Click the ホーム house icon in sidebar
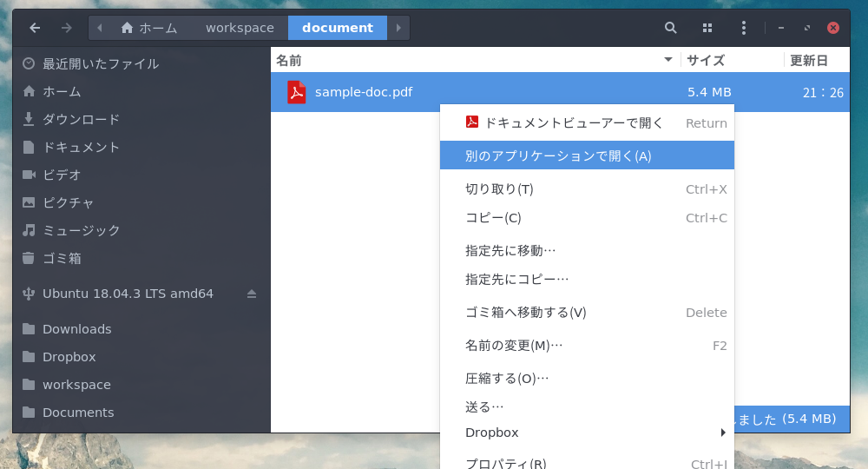Viewport: 868px width, 469px height. click(x=29, y=91)
